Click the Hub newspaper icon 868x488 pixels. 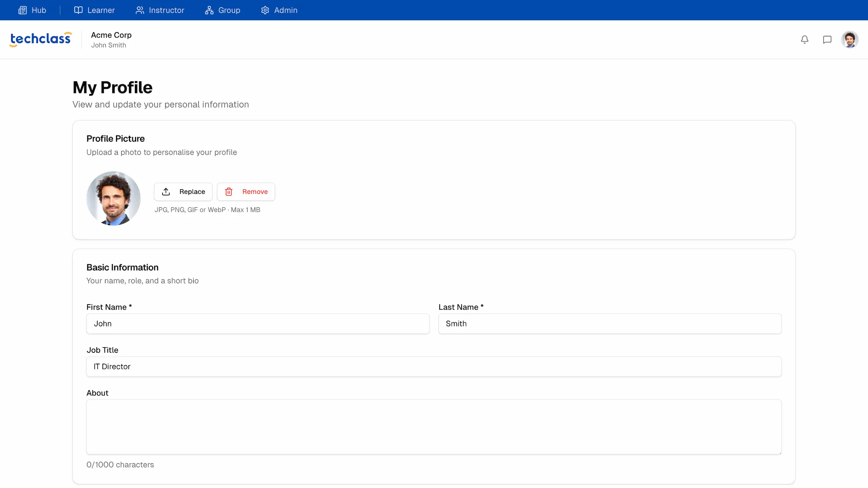(x=22, y=10)
